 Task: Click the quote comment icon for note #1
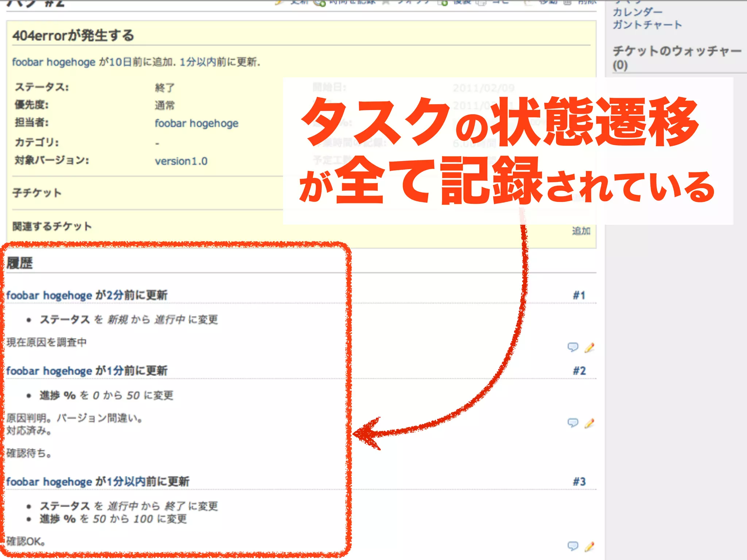tap(573, 347)
